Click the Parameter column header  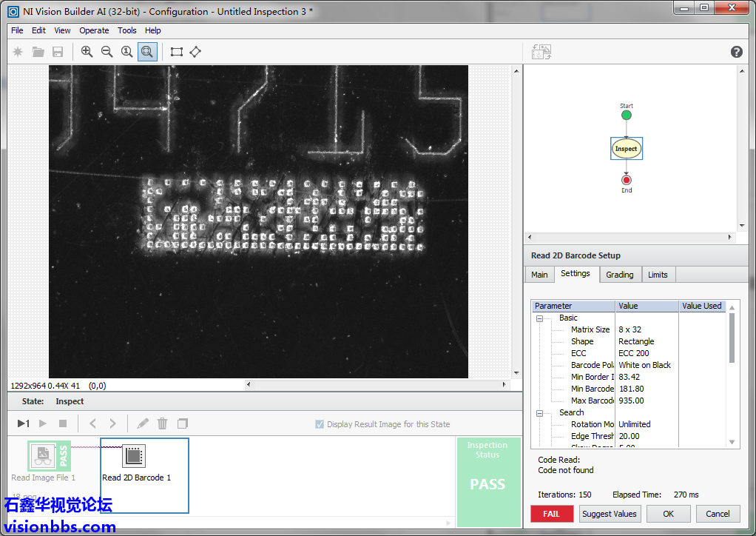[573, 306]
